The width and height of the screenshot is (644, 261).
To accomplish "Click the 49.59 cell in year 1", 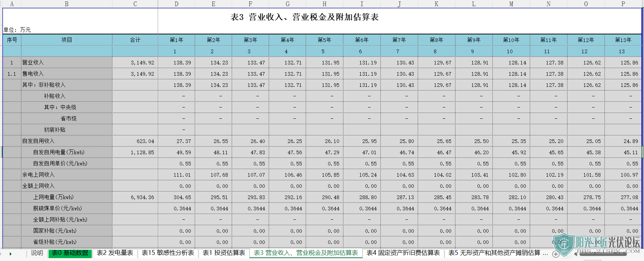I will tap(177, 152).
